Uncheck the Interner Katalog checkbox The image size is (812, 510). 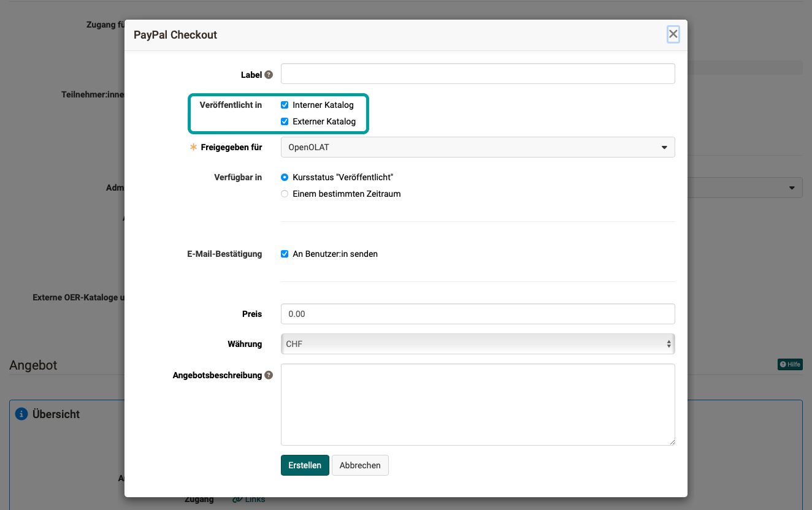(x=285, y=105)
